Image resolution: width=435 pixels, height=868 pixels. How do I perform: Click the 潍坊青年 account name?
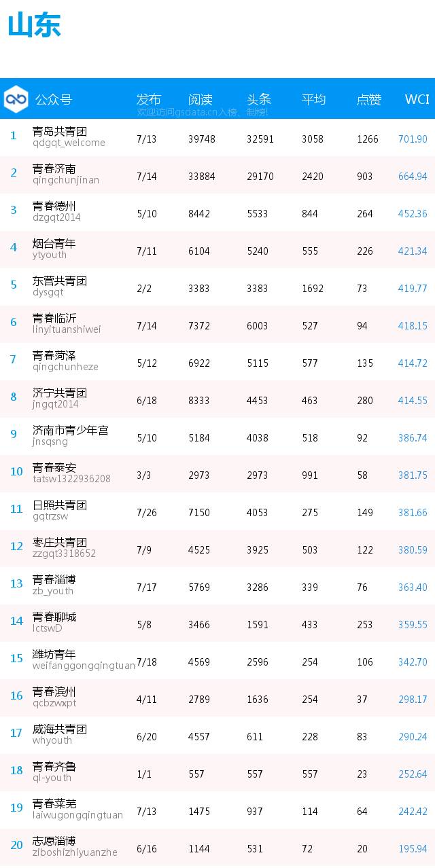point(54,654)
